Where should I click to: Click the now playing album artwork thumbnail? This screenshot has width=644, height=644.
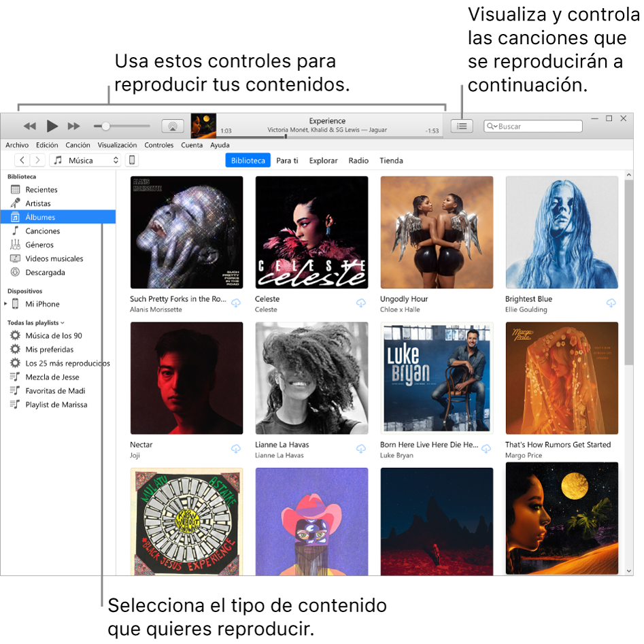pos(203,126)
